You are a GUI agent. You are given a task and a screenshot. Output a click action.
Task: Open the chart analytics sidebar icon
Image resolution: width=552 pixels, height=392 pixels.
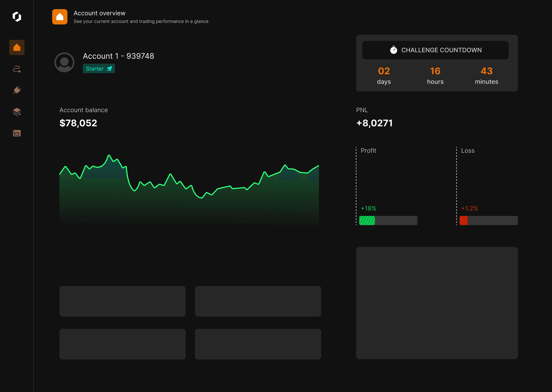click(17, 133)
